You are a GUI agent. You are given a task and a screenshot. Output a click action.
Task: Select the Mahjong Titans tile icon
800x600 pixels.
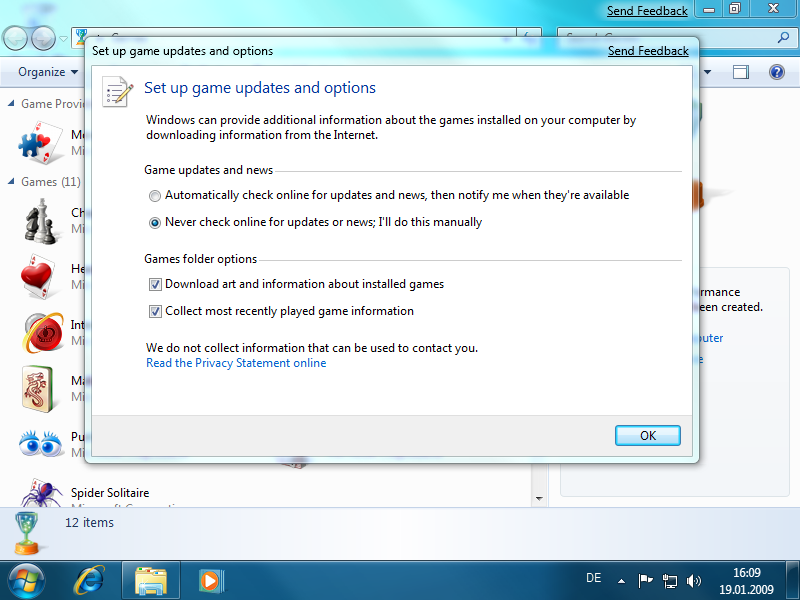click(38, 388)
